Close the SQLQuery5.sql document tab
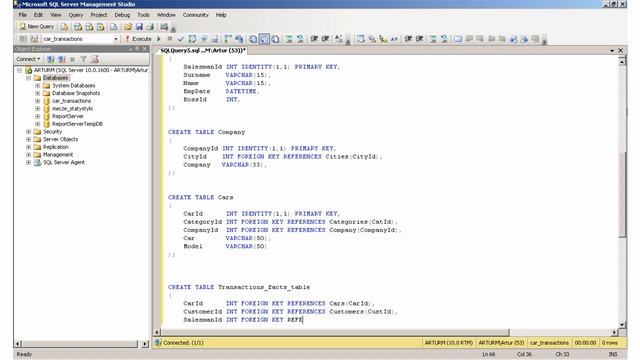Screen dimensions: 640x360 tap(620, 51)
